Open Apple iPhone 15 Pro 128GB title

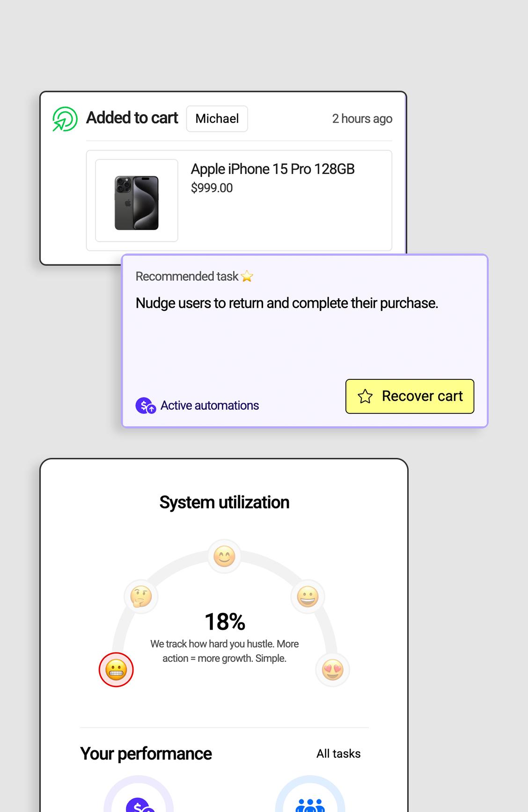272,169
